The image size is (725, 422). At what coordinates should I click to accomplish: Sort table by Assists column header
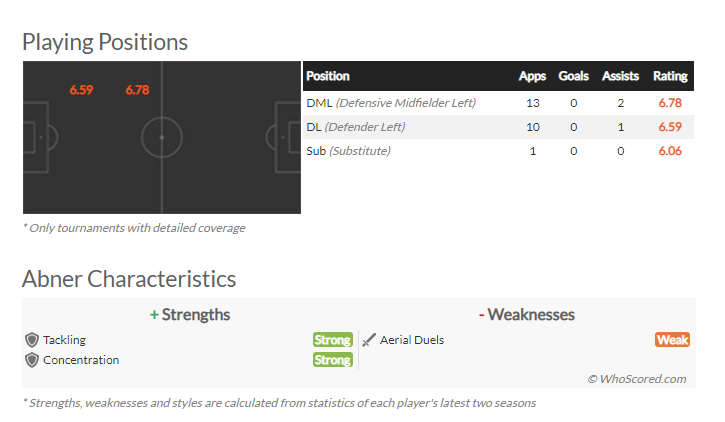pyautogui.click(x=621, y=76)
